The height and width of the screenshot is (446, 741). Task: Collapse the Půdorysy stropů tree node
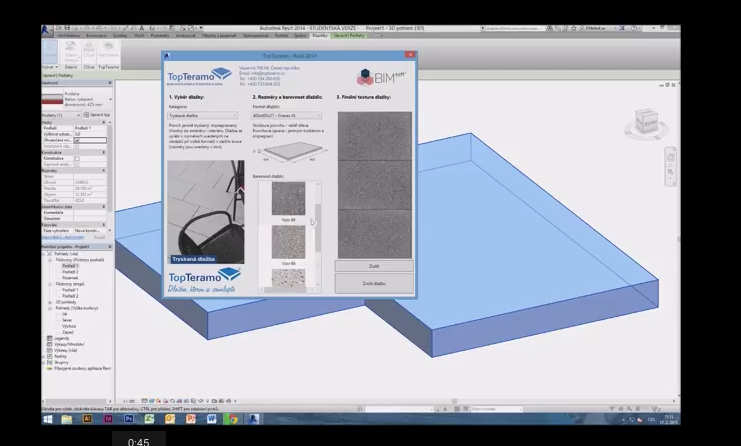click(50, 284)
